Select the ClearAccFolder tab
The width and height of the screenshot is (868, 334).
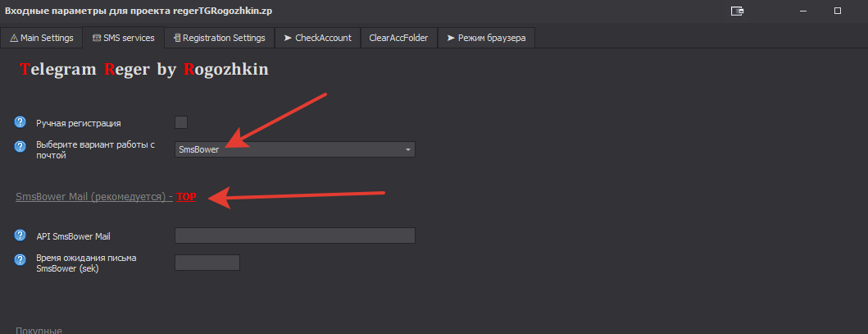point(398,39)
